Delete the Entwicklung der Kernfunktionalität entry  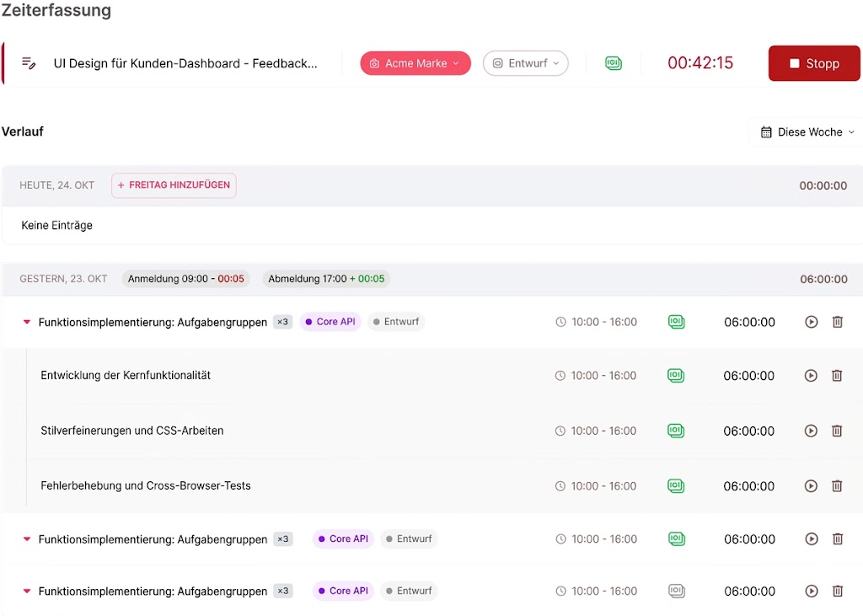[837, 376]
